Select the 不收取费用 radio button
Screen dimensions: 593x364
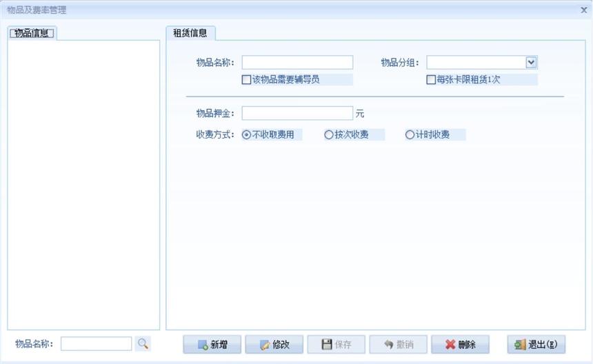tap(247, 135)
